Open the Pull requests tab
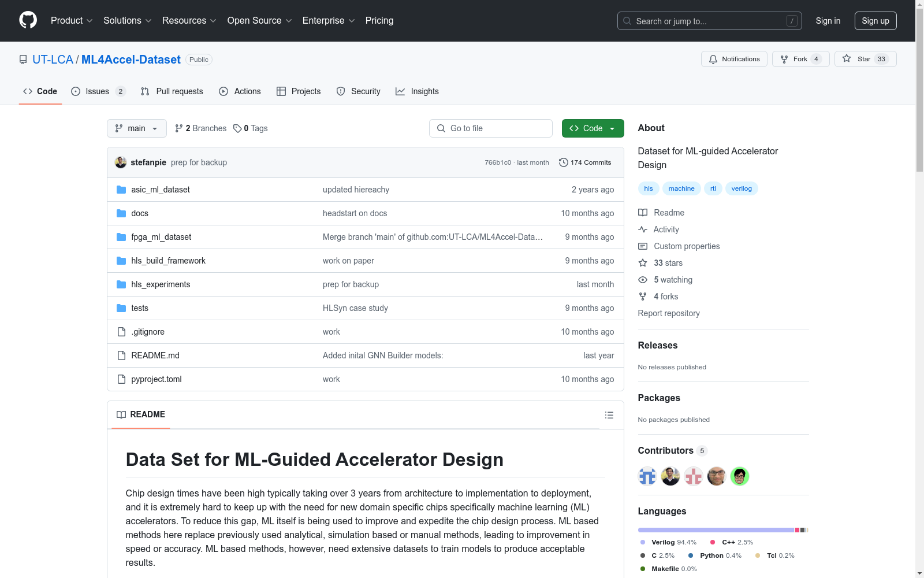Screen dimensions: 924x578 click(x=172, y=91)
